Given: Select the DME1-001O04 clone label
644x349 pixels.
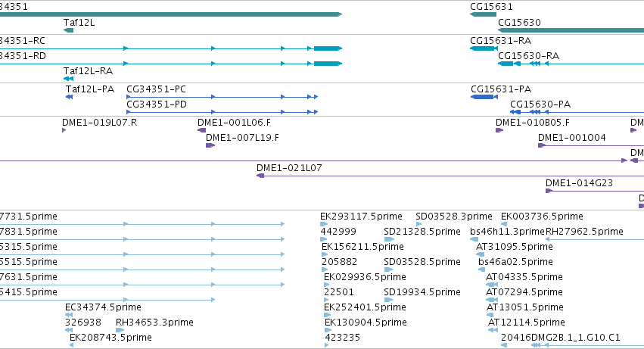Looking at the screenshot, I should click(x=571, y=138).
